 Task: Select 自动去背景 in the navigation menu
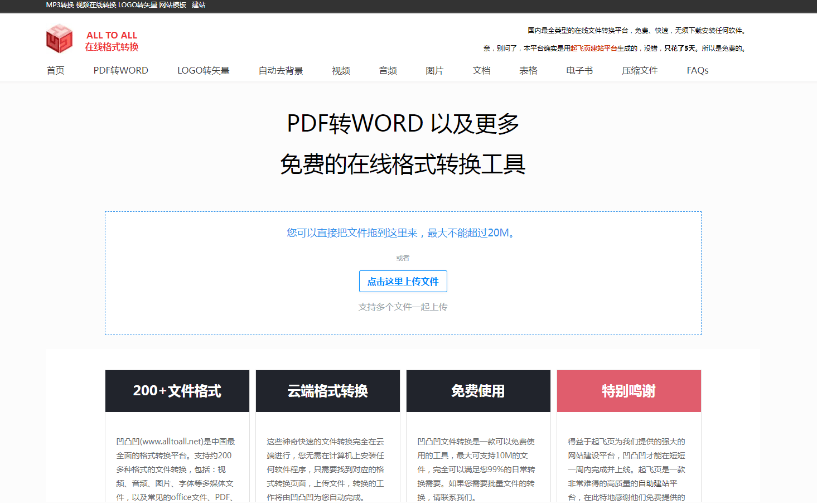tap(281, 70)
